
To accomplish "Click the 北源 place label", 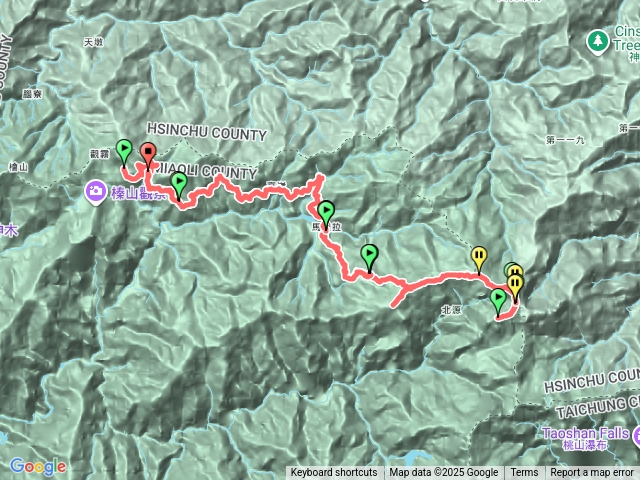I will [x=451, y=310].
